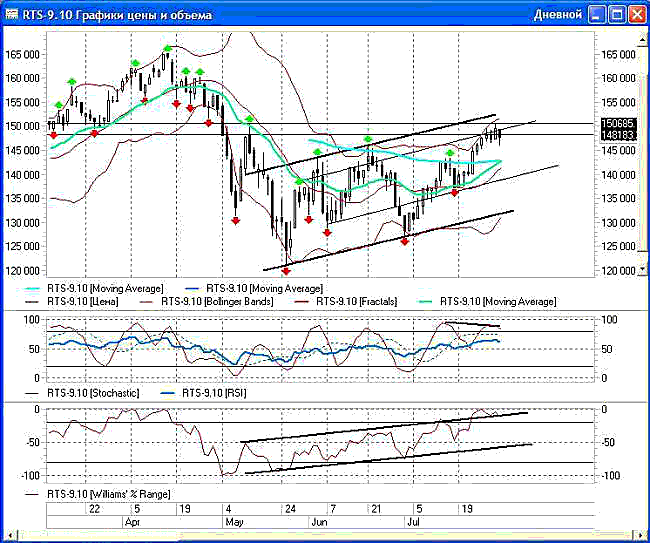Click the Дневной timeframe label in title bar
This screenshot has width=650, height=543.
coord(558,15)
